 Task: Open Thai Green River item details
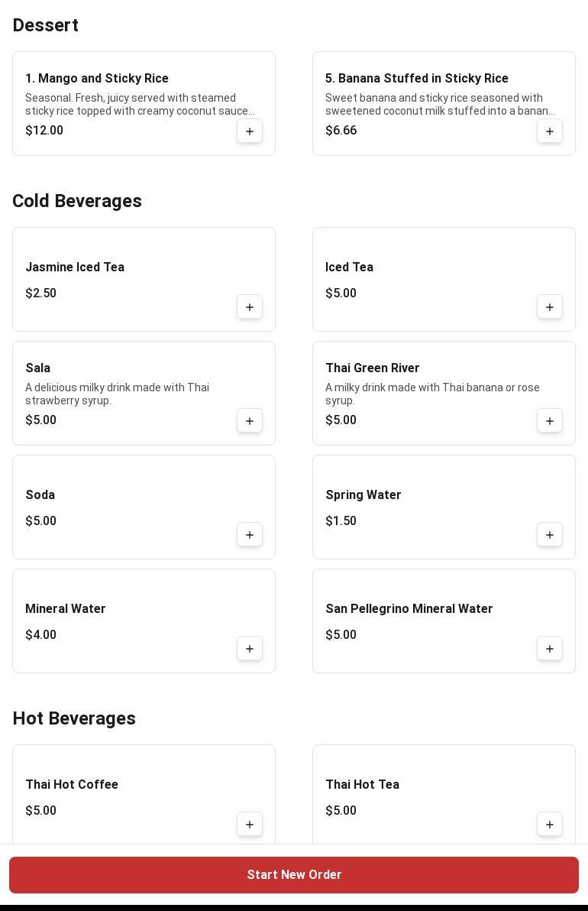coord(373,368)
